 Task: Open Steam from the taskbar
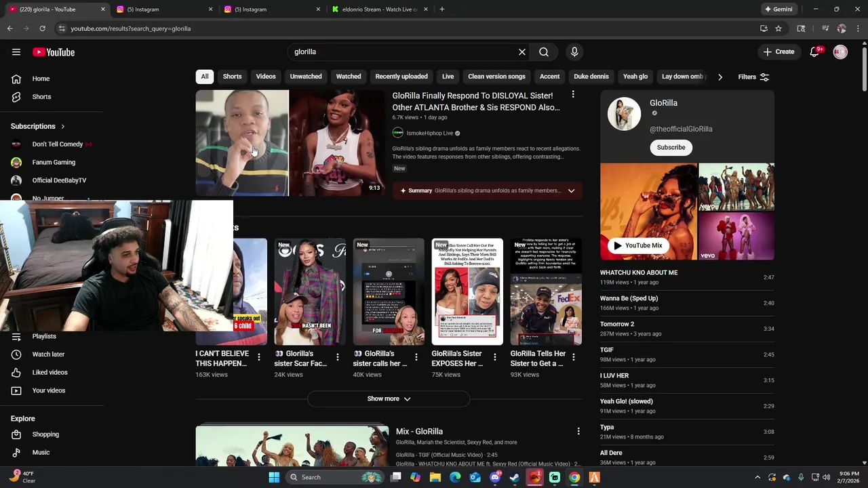coord(515,477)
